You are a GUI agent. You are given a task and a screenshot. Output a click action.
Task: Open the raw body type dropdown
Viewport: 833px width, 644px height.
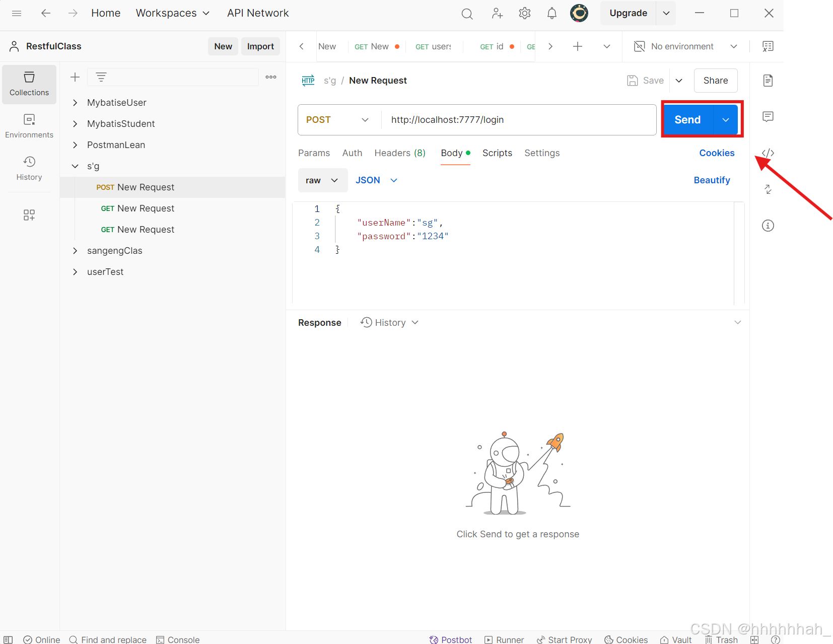coord(322,180)
